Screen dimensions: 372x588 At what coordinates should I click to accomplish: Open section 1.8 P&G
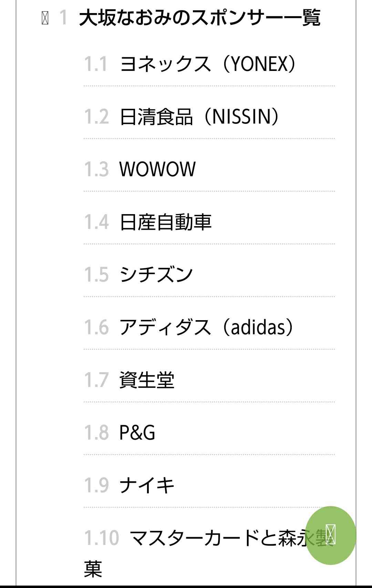pyautogui.click(x=137, y=432)
